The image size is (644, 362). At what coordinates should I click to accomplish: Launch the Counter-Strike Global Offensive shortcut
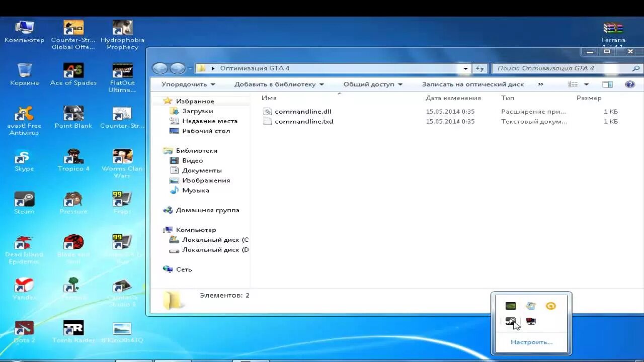tap(73, 35)
